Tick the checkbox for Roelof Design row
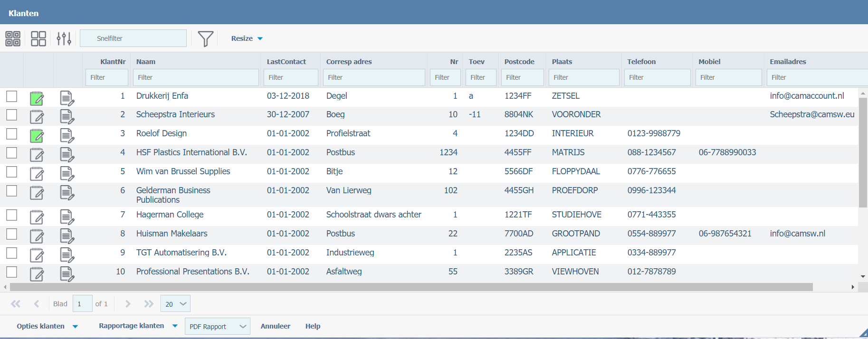This screenshot has width=868, height=339. [12, 134]
